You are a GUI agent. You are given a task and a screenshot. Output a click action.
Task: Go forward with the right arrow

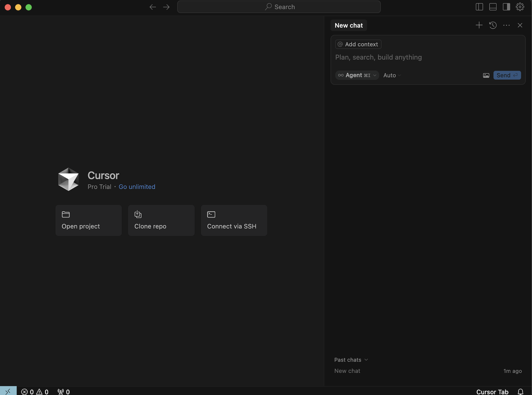pos(166,7)
